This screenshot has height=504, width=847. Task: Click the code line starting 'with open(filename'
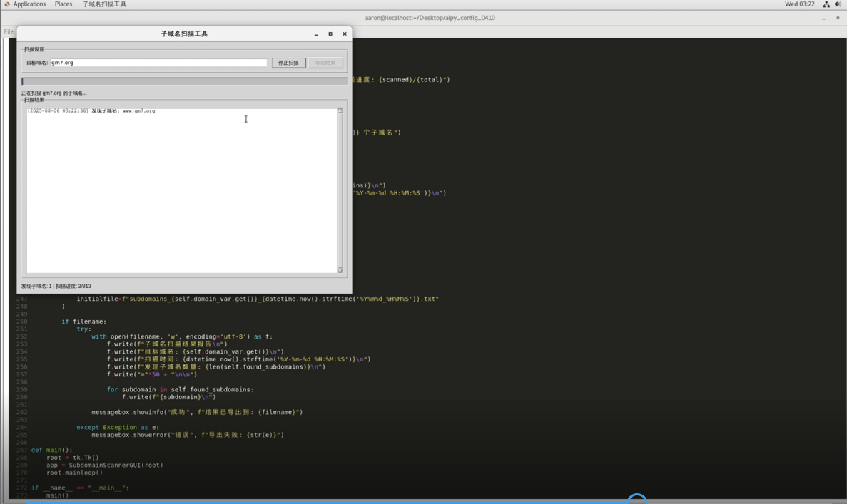(182, 336)
